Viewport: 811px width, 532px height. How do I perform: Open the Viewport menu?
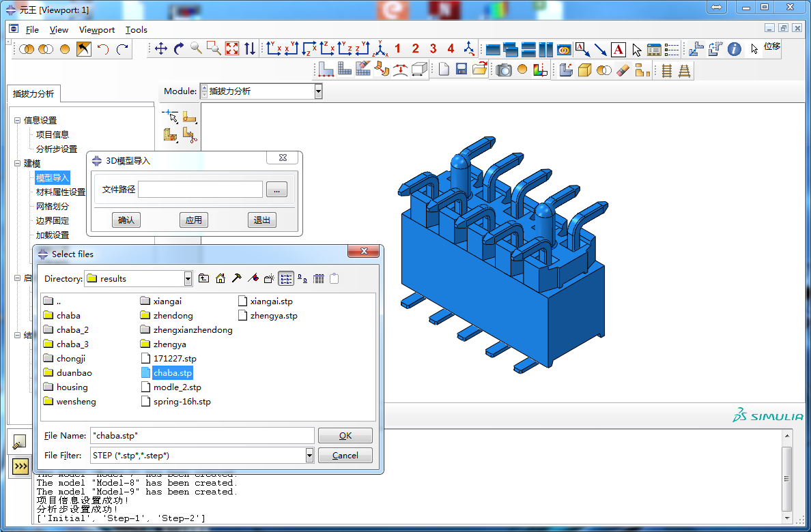click(97, 29)
